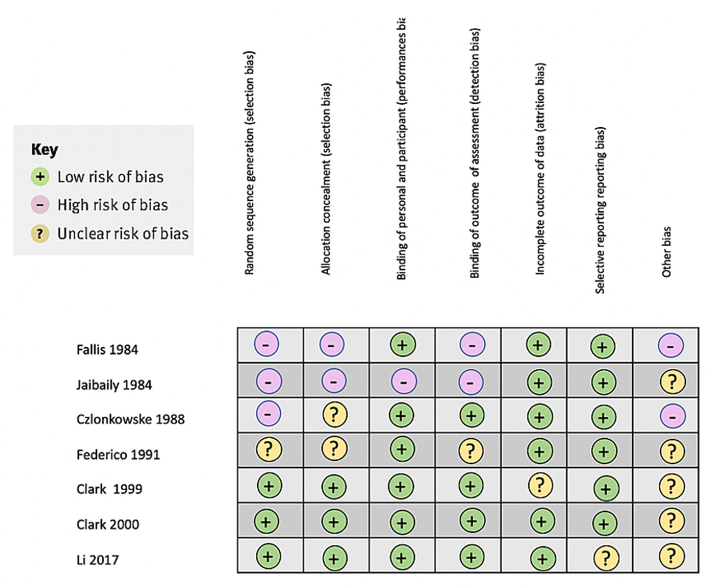
Task: Click Fallis 1984 other bias minus icon
Action: [671, 346]
